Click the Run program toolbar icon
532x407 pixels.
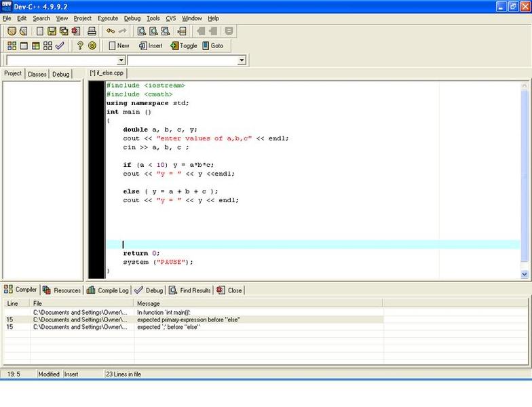[24, 45]
